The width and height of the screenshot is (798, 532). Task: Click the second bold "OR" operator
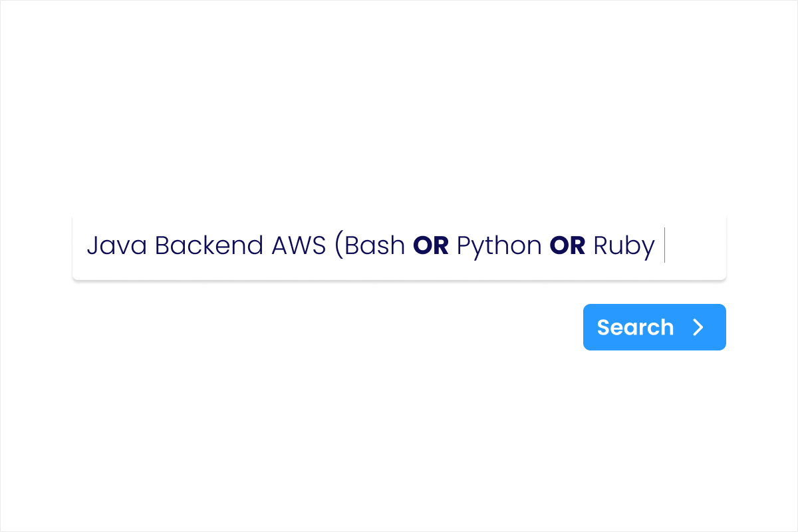pos(567,246)
